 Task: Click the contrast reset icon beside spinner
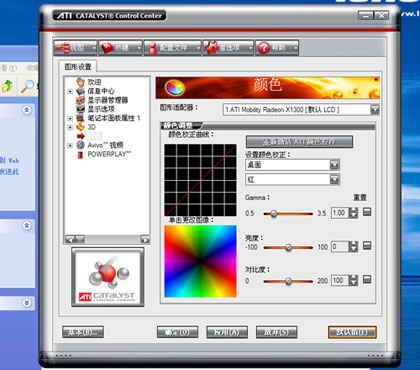click(x=367, y=280)
